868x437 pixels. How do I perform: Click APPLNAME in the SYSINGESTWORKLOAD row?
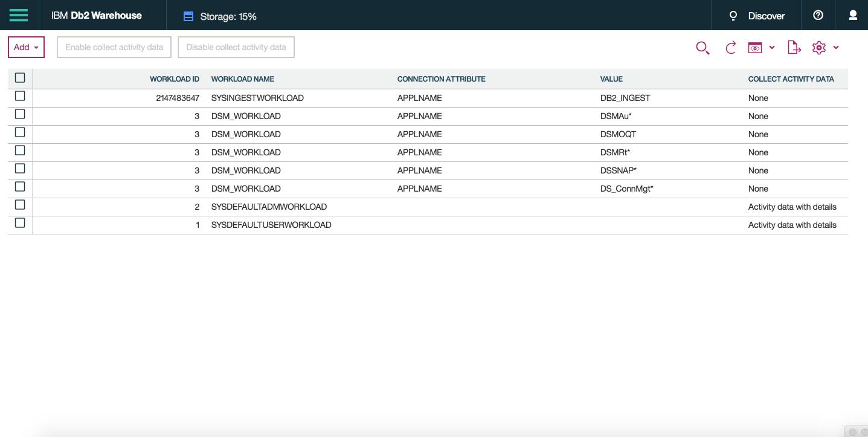tap(420, 98)
